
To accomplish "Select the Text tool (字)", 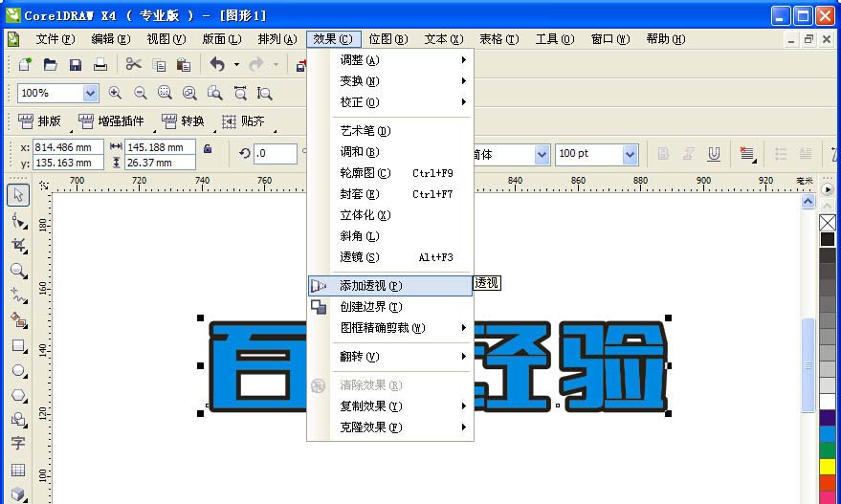I will click(18, 444).
